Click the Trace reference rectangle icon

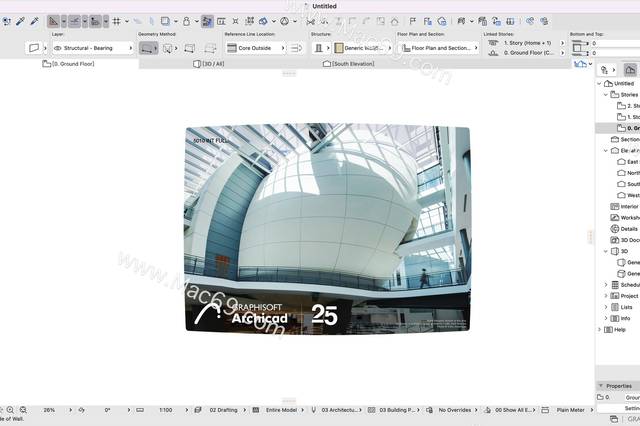coord(165,21)
